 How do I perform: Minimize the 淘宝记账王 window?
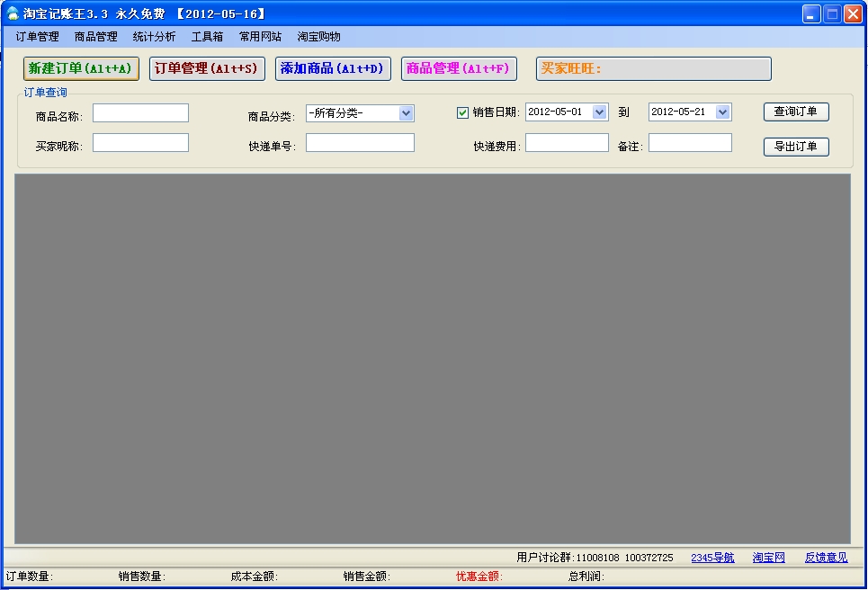pyautogui.click(x=811, y=13)
